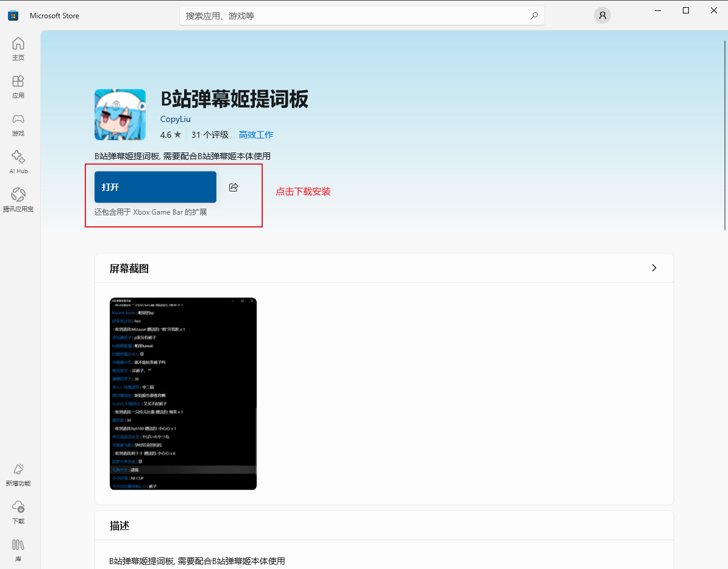The height and width of the screenshot is (569, 728).
Task: Open the account profile icon
Action: [x=602, y=15]
